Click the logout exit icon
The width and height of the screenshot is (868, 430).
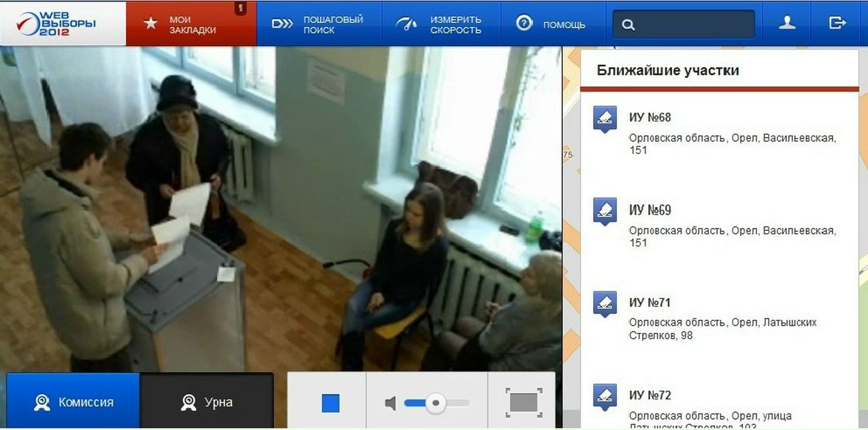pos(837,23)
